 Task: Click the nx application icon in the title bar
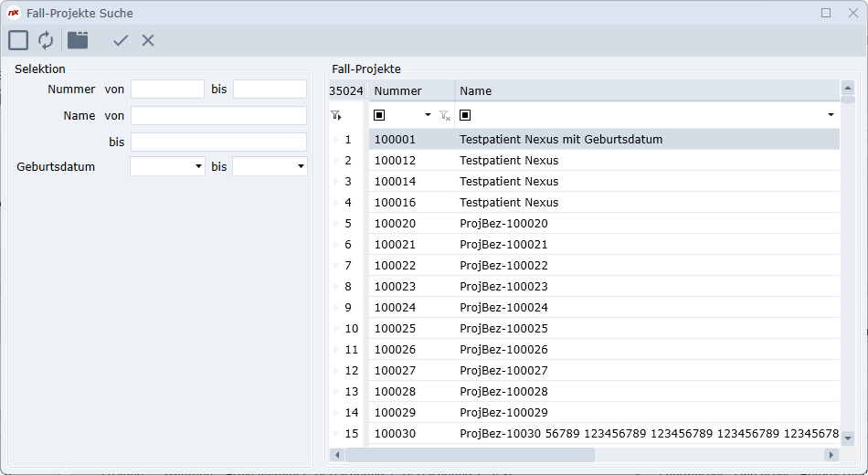click(14, 13)
